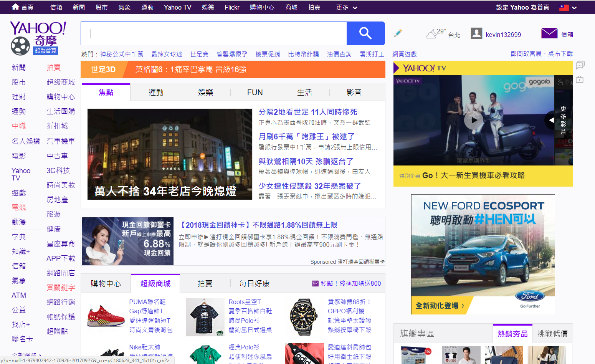This screenshot has width=595, height=364.
Task: Expand the 更多 menu in top bar
Action: click(347, 7)
